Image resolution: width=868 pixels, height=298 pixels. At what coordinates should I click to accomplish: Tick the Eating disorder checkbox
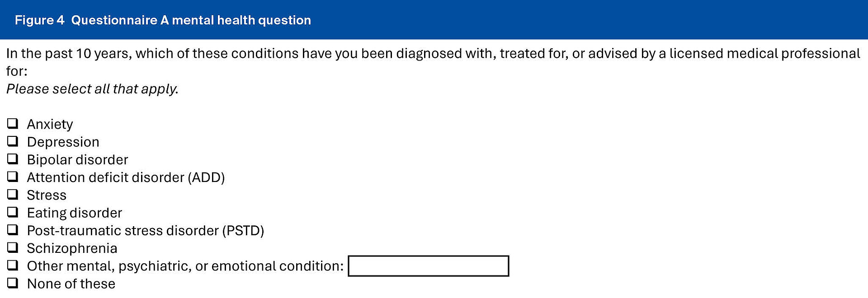click(13, 212)
